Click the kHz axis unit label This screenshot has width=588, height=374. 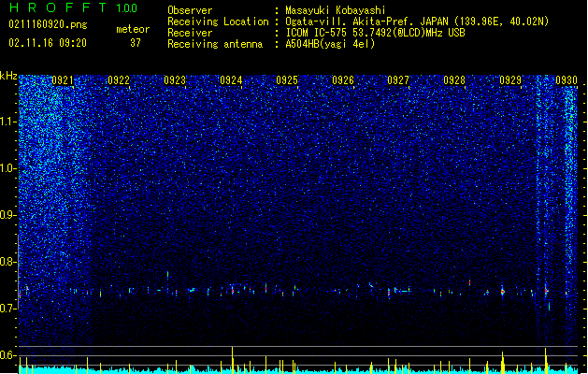(x=8, y=76)
